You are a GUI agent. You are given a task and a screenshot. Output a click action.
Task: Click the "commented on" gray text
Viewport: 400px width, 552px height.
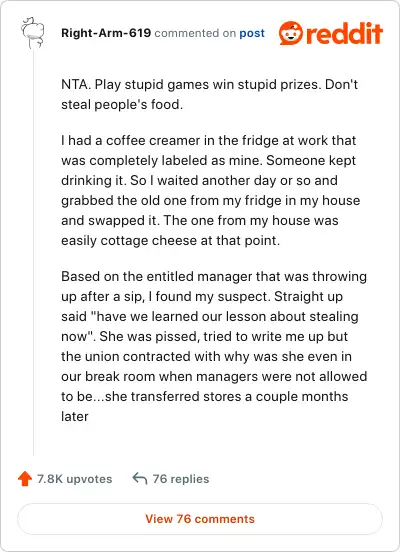pyautogui.click(x=195, y=33)
